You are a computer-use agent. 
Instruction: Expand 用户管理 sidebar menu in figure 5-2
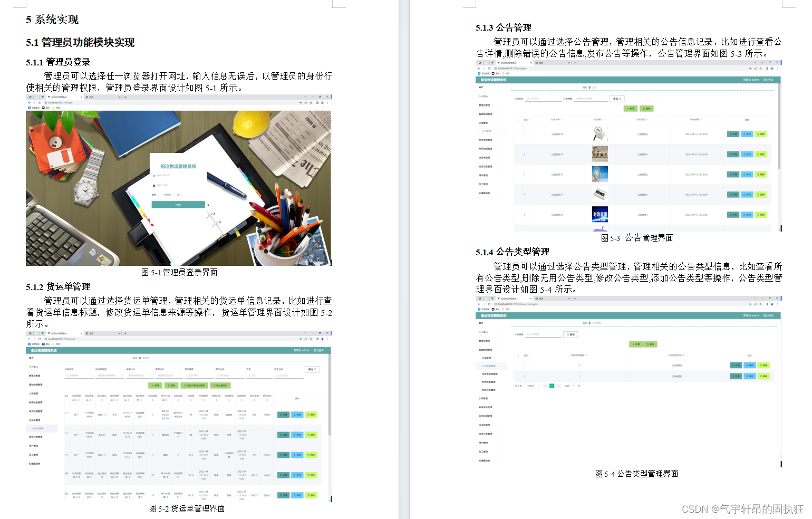coord(41,446)
